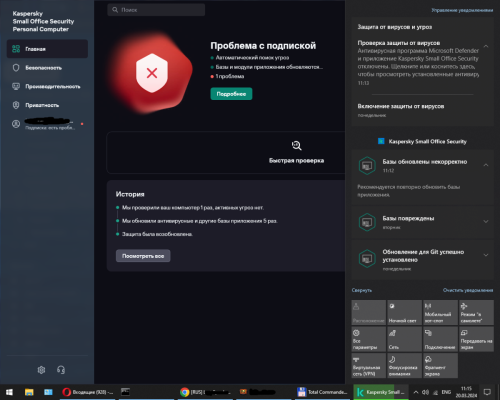
Task: Click the magnifier icon in the search box
Action: pos(115,10)
